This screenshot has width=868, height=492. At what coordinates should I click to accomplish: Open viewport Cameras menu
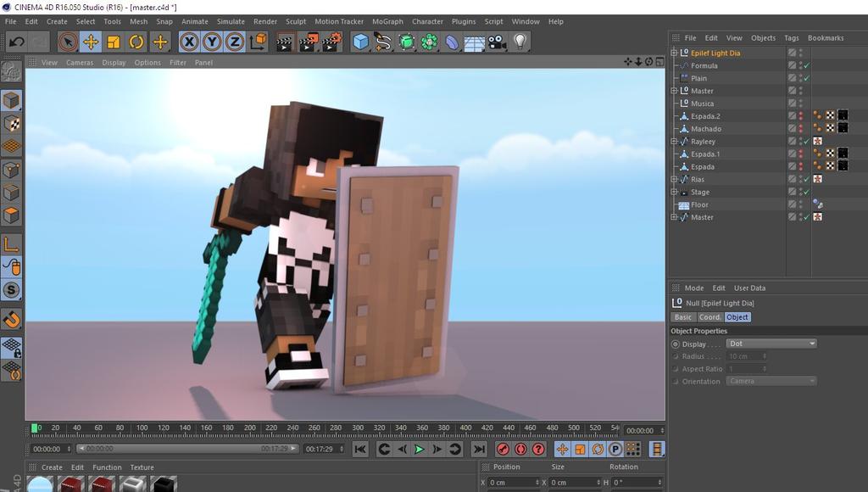80,63
